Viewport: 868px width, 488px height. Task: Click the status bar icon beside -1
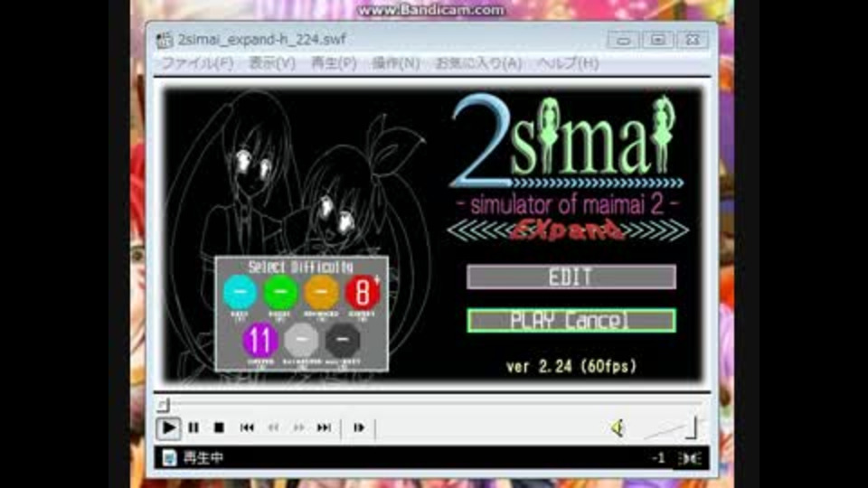click(689, 458)
